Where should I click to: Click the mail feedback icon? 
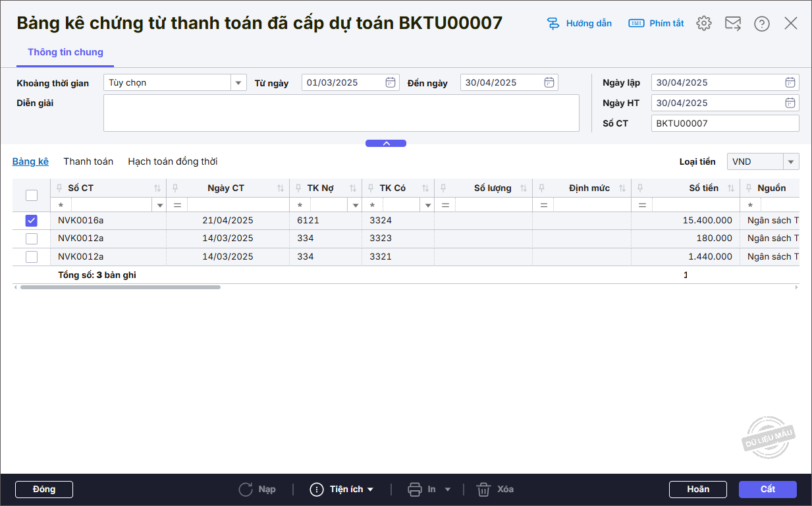(x=733, y=24)
